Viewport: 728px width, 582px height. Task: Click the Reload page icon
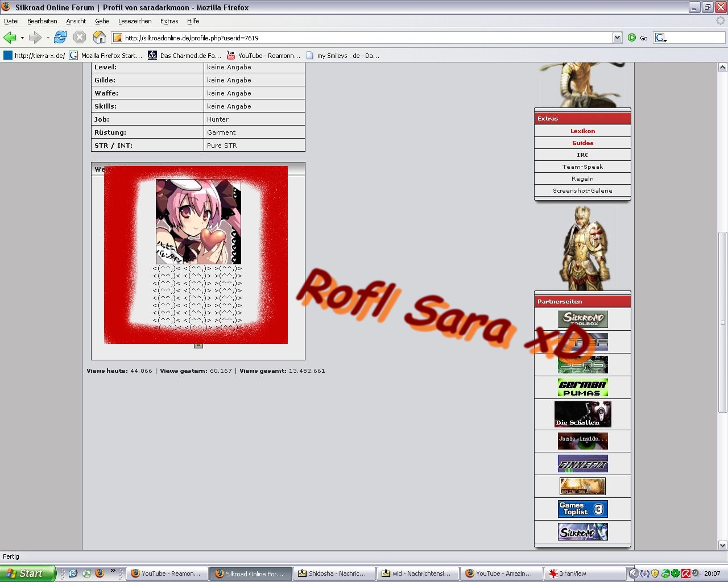(60, 38)
